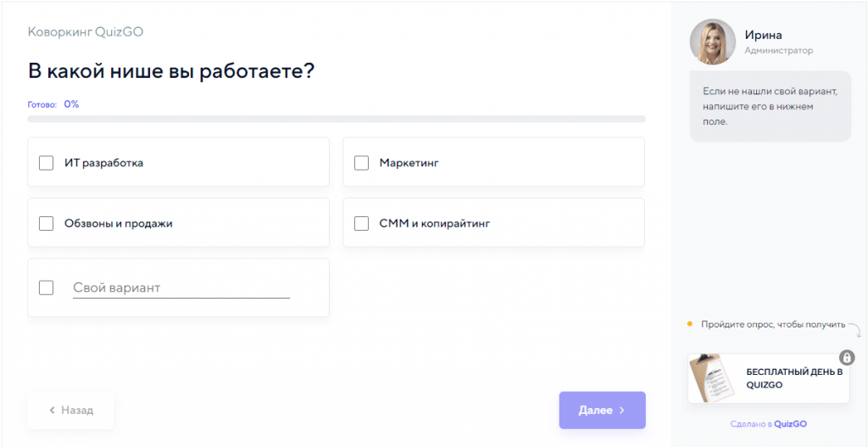This screenshot has width=868, height=447.
Task: Click the clipboard bonus thumbnail image
Action: pyautogui.click(x=712, y=378)
